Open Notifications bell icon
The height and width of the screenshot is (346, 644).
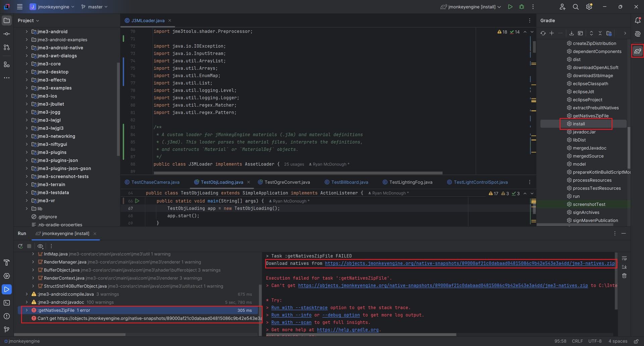click(638, 20)
